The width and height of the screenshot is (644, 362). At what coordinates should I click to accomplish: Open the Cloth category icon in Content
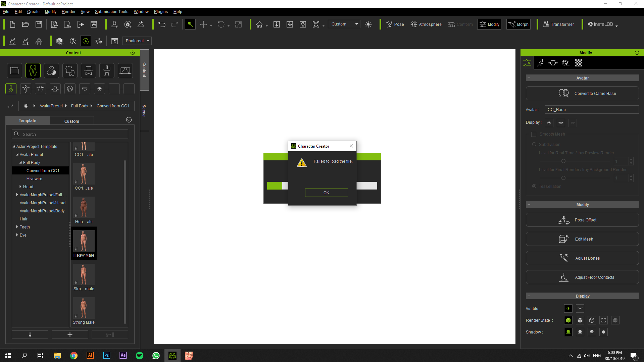pos(70,71)
